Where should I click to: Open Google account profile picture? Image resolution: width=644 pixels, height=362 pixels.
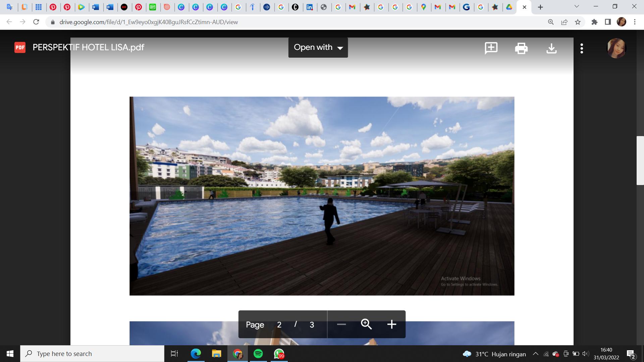[616, 48]
